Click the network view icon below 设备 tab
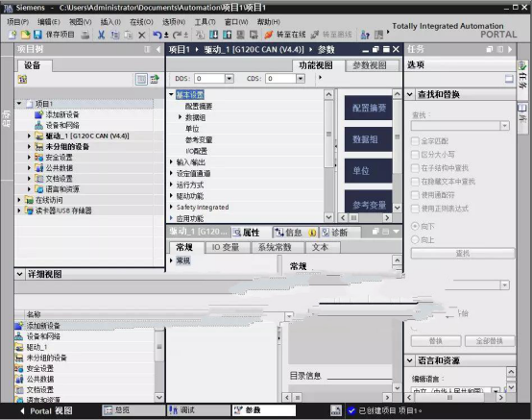 22,80
